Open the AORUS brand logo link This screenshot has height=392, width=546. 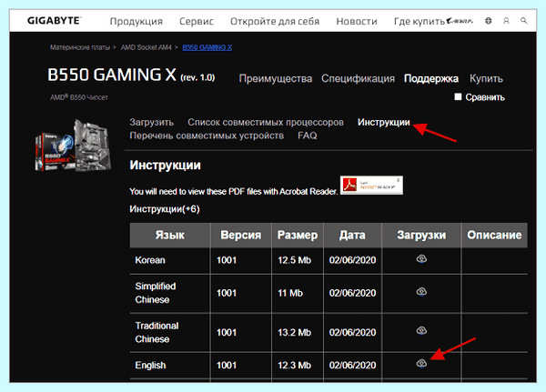(460, 21)
